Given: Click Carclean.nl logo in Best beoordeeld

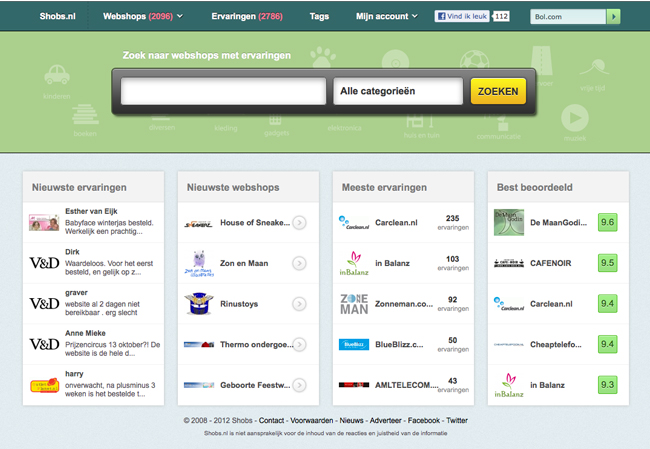Looking at the screenshot, I should click(x=509, y=304).
